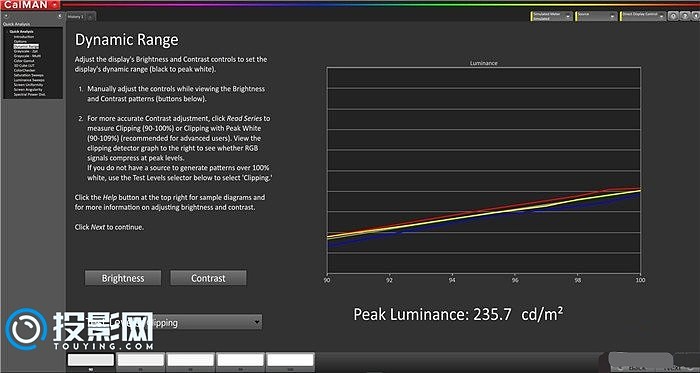The image size is (700, 373).
Task: Open the Introduction step in the workflow list
Action: [23, 37]
